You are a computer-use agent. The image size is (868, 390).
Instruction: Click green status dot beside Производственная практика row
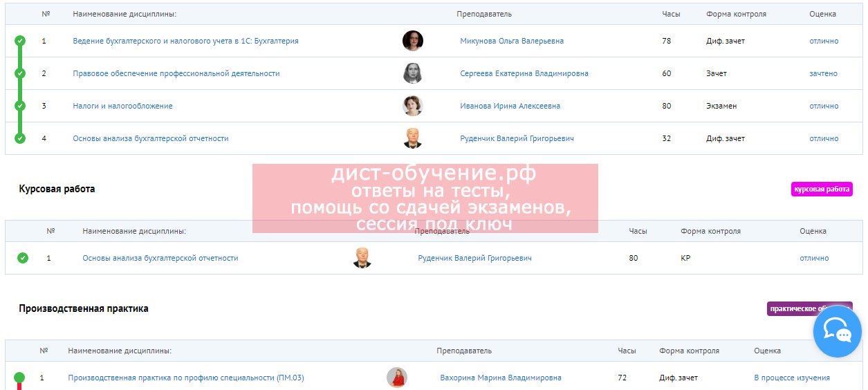19,378
